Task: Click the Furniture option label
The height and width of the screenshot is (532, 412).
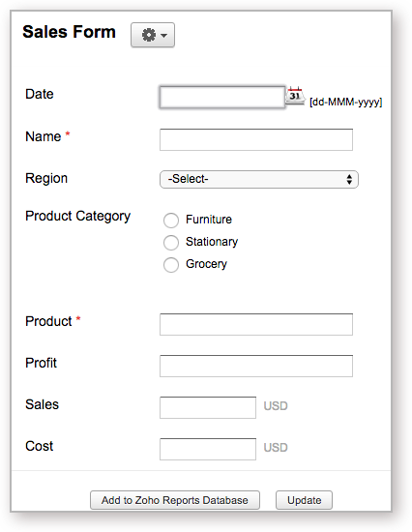Action: 209,220
